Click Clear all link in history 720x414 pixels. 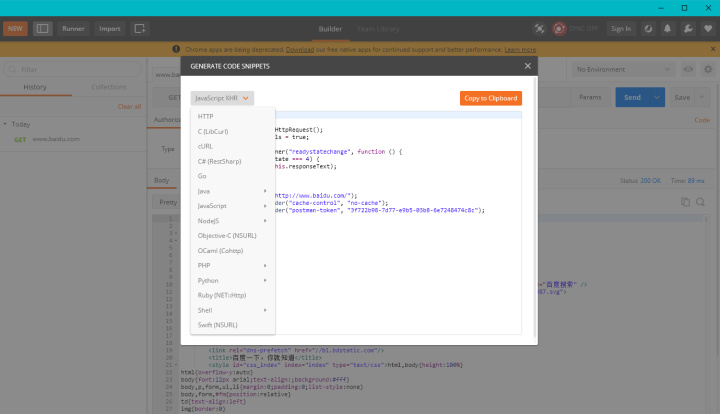129,106
